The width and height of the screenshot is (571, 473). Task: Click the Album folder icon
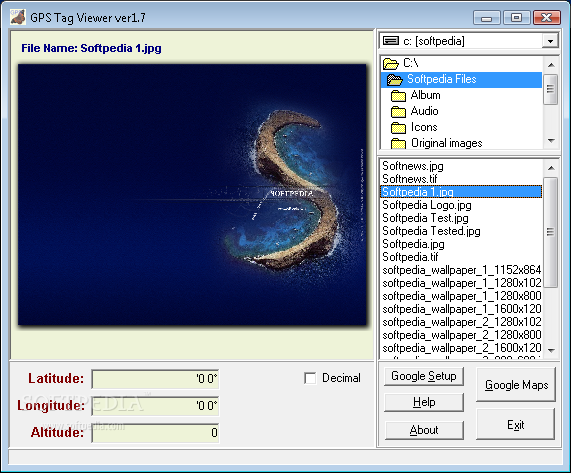(398, 96)
